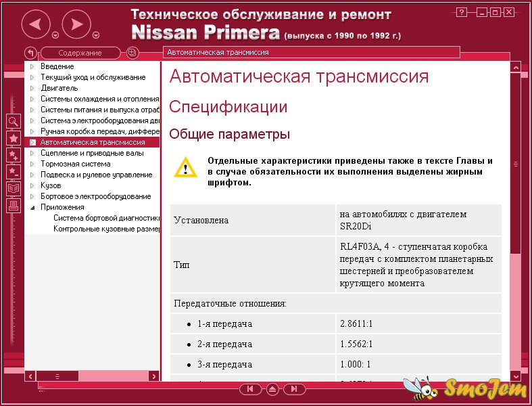This screenshot has height=406, width=532.
Task: Click the page vertical scrollbar thumb
Action: click(516, 164)
